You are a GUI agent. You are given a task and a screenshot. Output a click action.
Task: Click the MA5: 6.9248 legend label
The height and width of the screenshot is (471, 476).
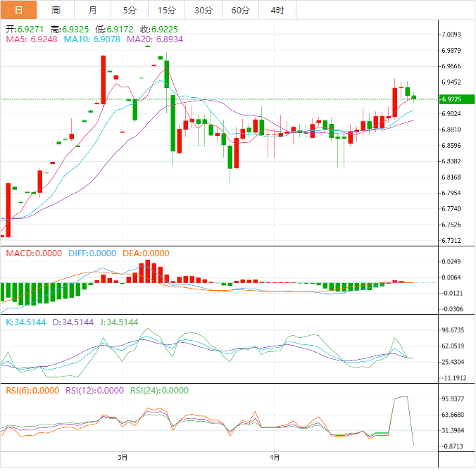[32, 39]
